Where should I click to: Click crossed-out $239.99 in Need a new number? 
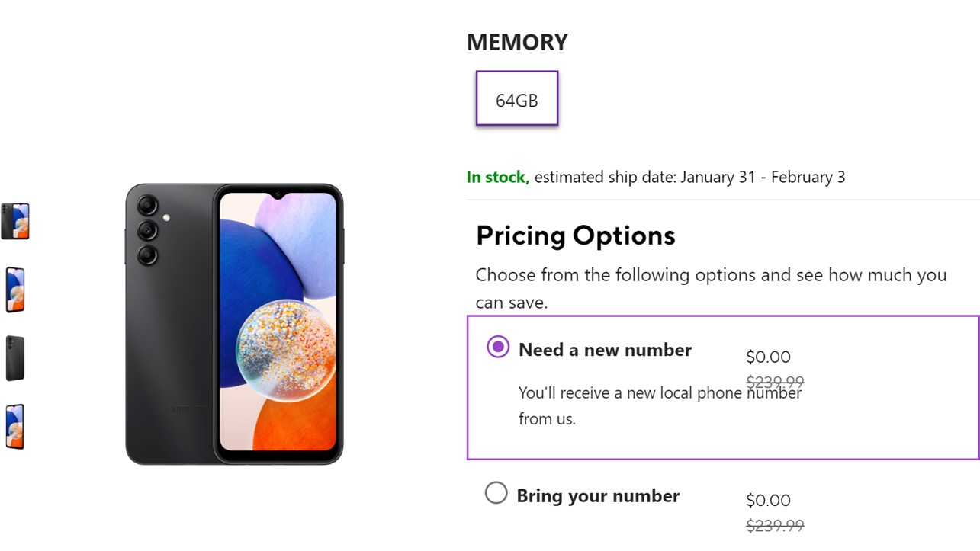(x=775, y=381)
